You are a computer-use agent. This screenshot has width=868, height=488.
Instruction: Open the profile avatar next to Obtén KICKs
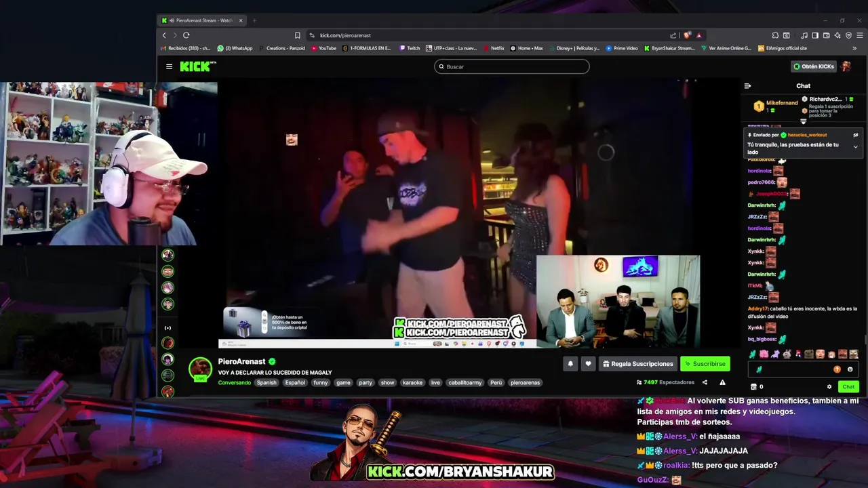pos(846,66)
